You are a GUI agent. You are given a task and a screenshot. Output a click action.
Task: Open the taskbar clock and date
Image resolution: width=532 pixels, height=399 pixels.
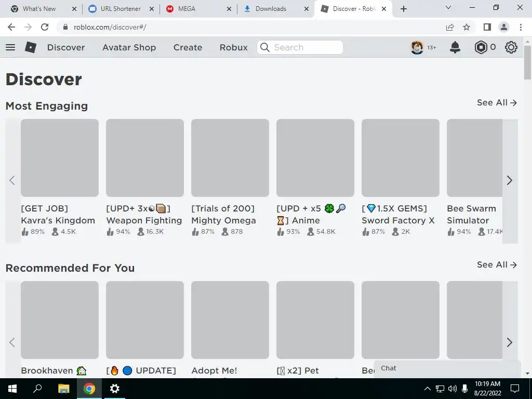click(487, 389)
